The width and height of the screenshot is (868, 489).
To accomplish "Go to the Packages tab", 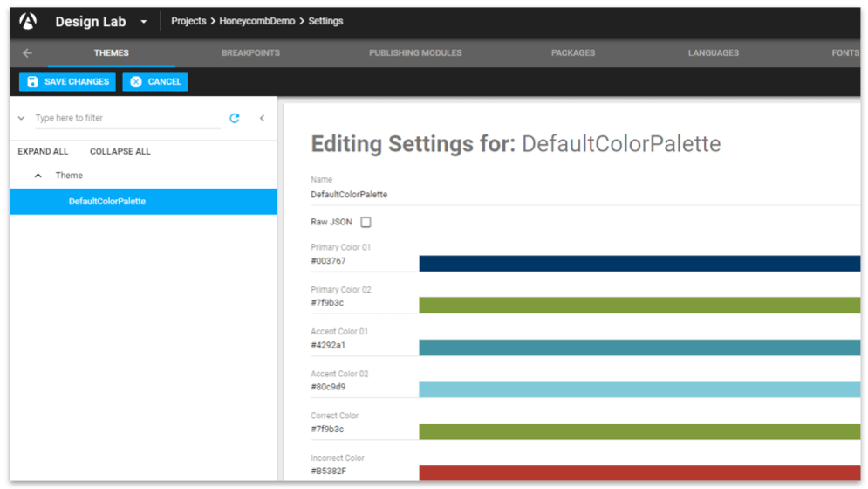I will click(573, 53).
